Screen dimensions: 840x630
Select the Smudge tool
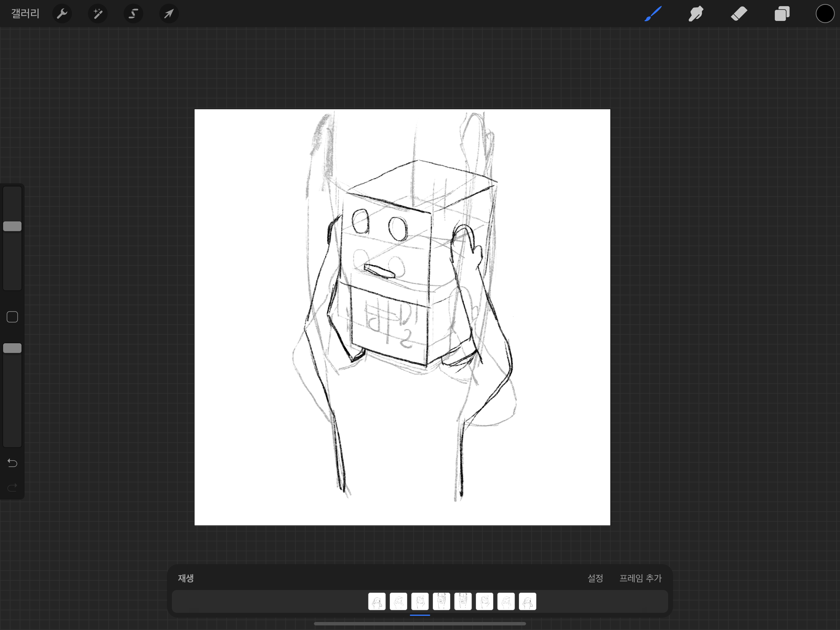pos(696,14)
